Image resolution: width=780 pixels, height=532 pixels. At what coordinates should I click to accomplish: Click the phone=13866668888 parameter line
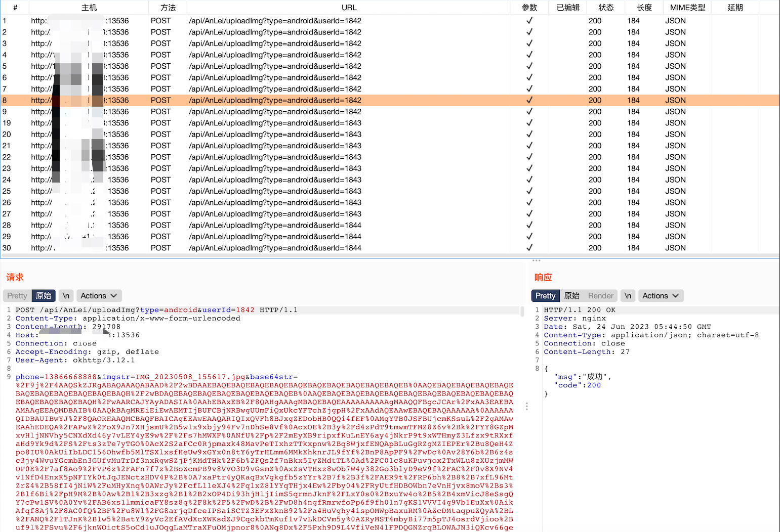157,377
